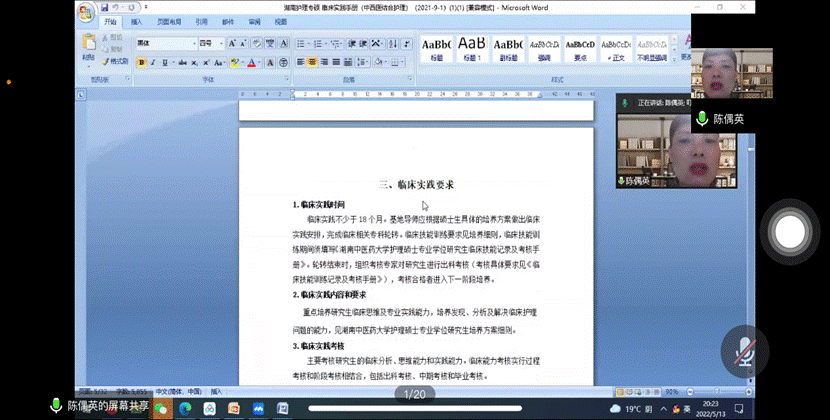The image size is (830, 420).
Task: Click the Office button in Word
Action: point(86,12)
